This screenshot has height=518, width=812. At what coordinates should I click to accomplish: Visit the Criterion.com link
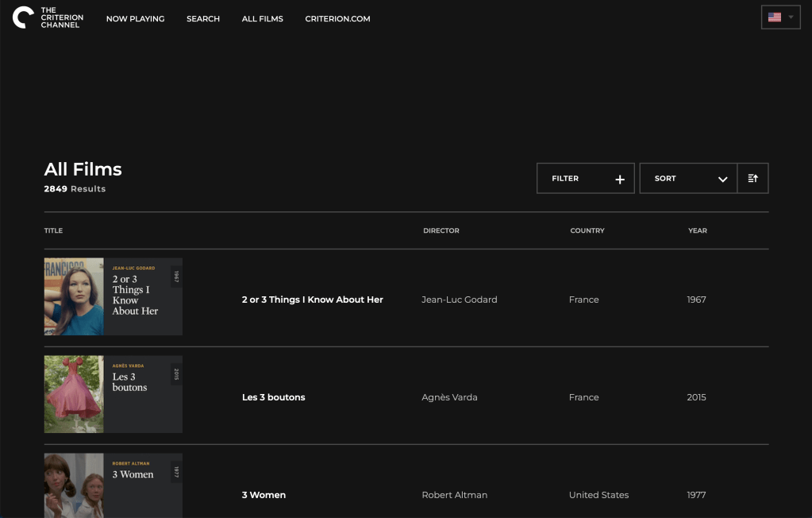(x=337, y=19)
